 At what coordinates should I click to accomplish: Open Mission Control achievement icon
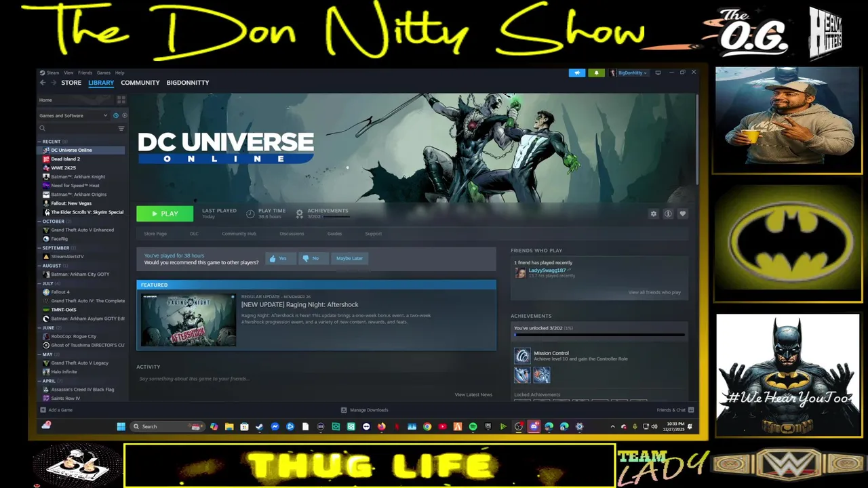click(522, 356)
